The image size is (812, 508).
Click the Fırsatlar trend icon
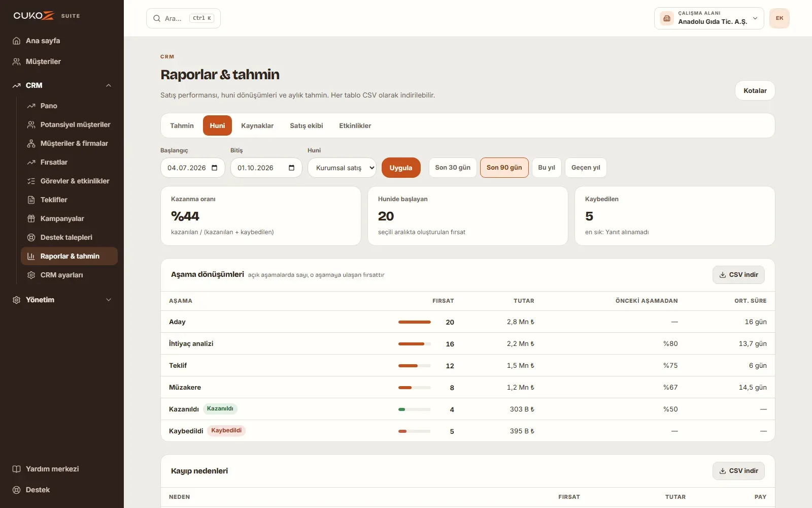coord(31,162)
